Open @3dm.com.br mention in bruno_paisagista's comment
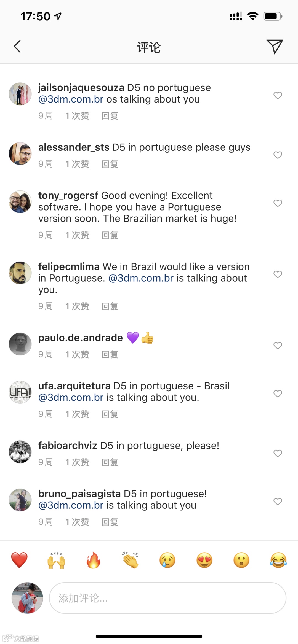The width and height of the screenshot is (298, 644). 71,505
